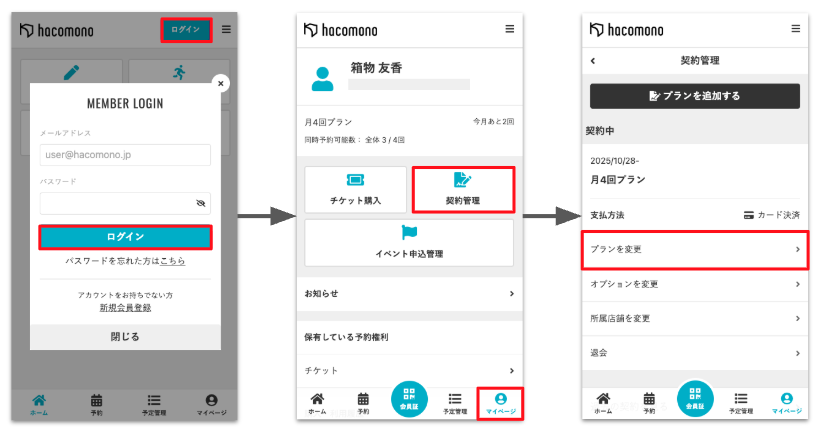The height and width of the screenshot is (432, 819).
Task: Open the オプションを変更 row
Action: pyautogui.click(x=694, y=284)
